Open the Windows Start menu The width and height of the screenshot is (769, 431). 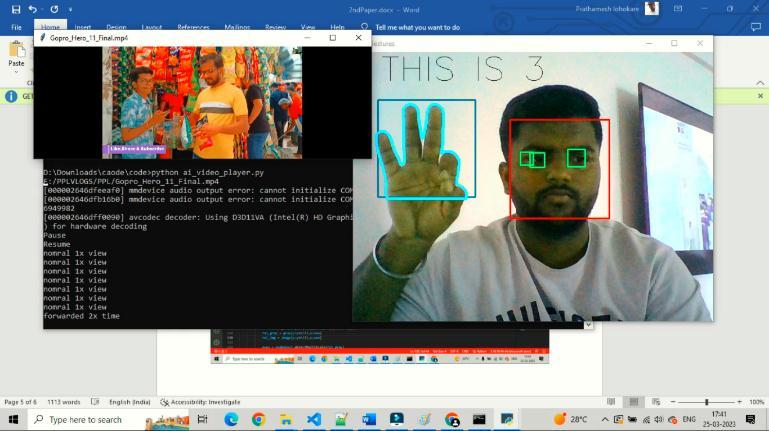coord(13,420)
